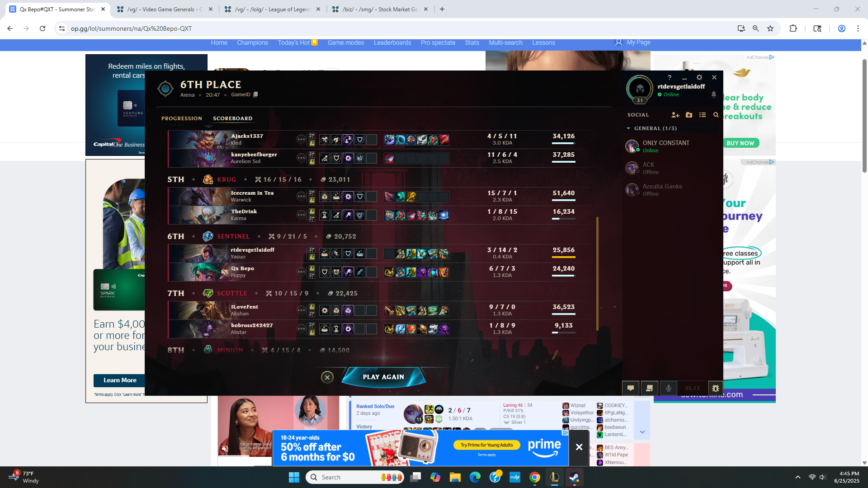
Task: Select friend ONLY CONSTANT
Action: click(x=671, y=146)
